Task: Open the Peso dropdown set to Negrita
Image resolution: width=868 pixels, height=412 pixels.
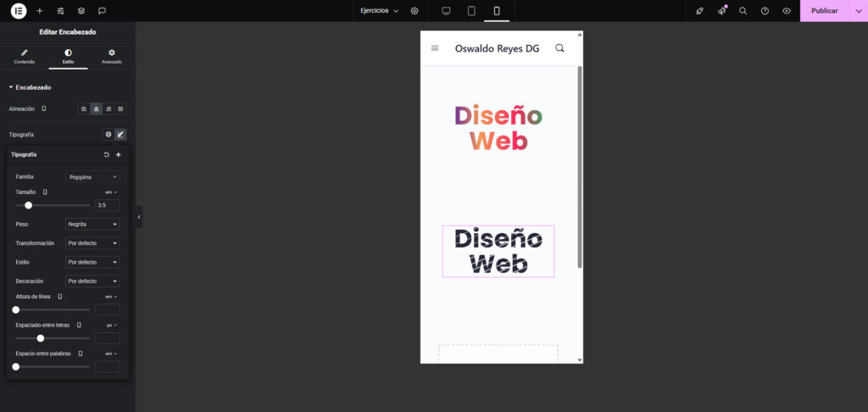Action: tap(92, 225)
